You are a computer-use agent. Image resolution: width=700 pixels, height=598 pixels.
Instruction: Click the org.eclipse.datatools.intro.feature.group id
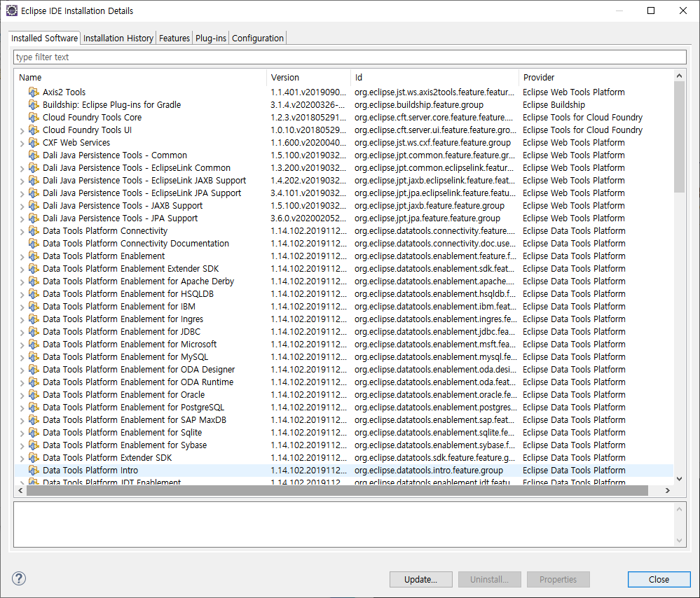point(429,471)
